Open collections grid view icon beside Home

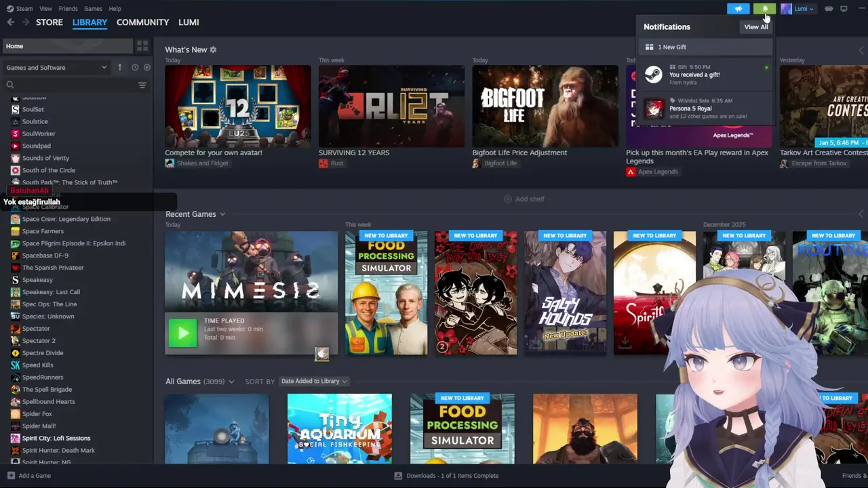click(142, 46)
